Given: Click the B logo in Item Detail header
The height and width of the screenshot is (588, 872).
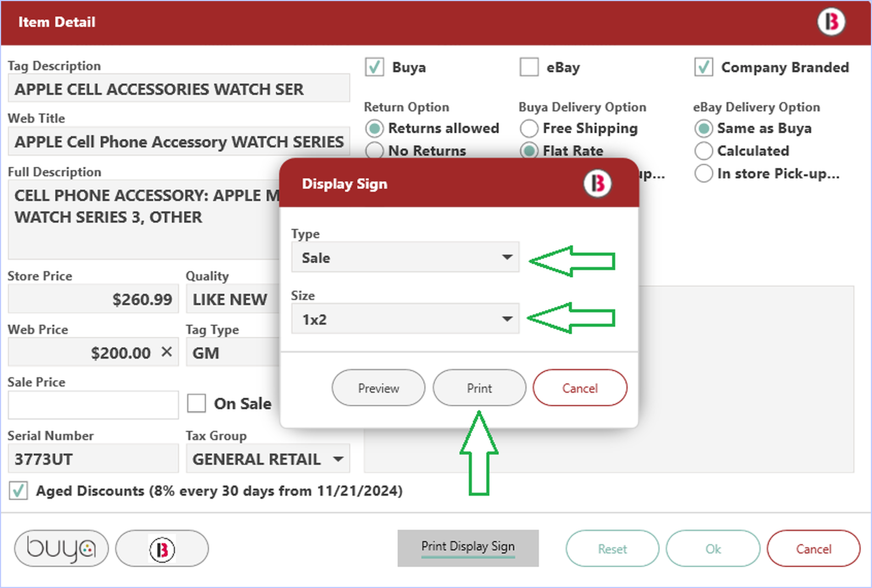Looking at the screenshot, I should point(831,22).
